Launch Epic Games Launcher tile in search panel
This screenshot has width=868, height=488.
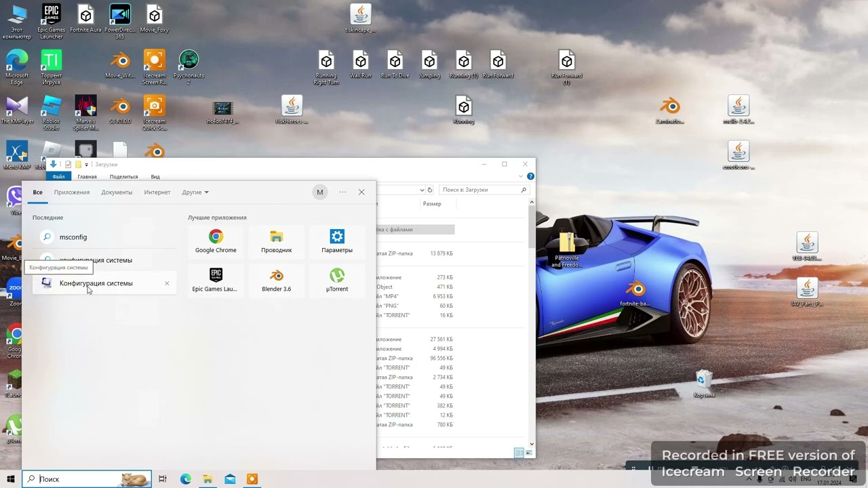click(x=216, y=281)
